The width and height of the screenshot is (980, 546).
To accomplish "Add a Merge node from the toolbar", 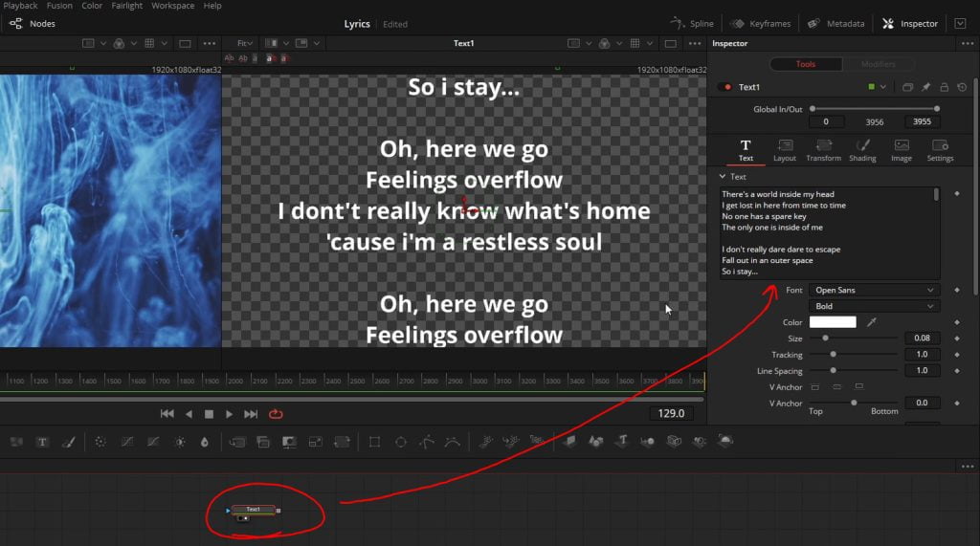I will point(237,442).
